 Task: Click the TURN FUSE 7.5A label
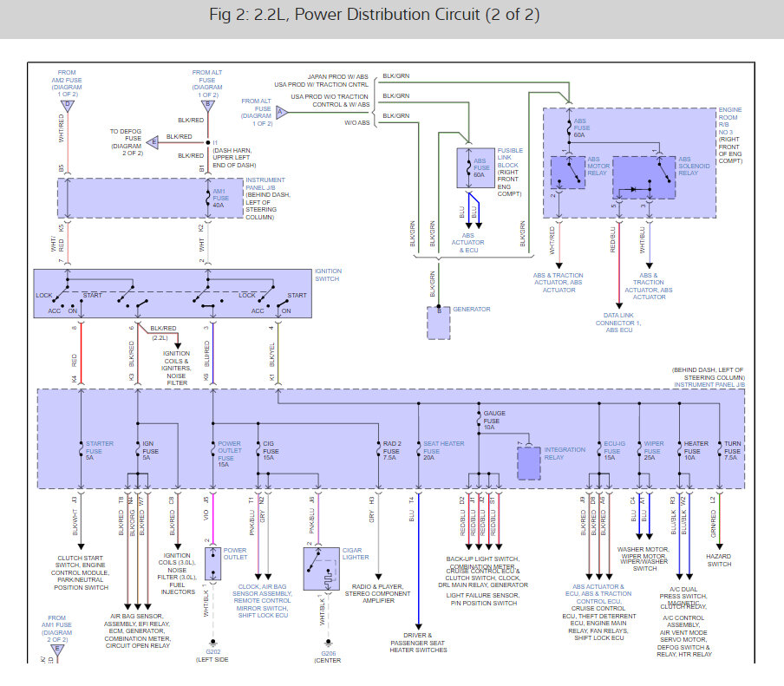click(x=733, y=450)
